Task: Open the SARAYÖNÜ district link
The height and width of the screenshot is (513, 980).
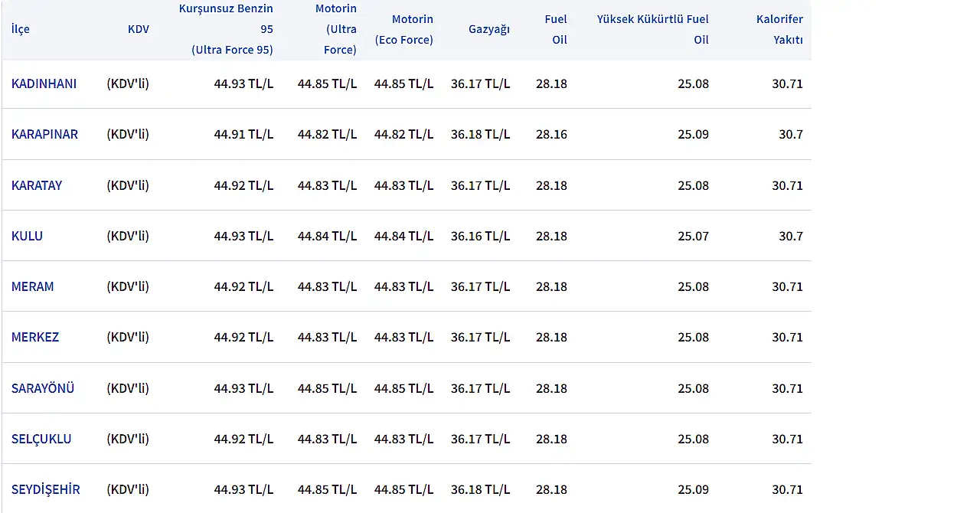Action: click(x=43, y=388)
